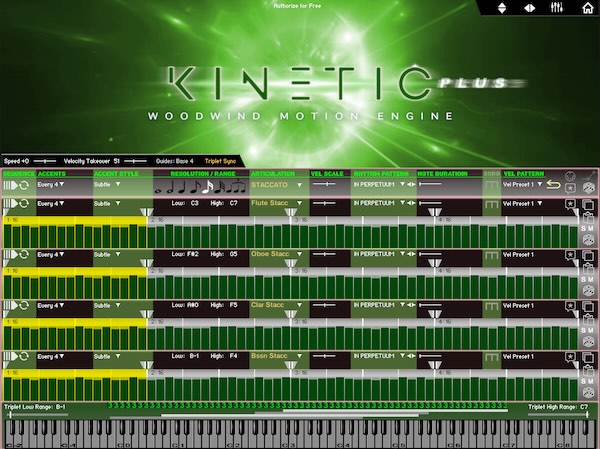
Task: Select thirty-second note resolution
Action: coord(220,187)
